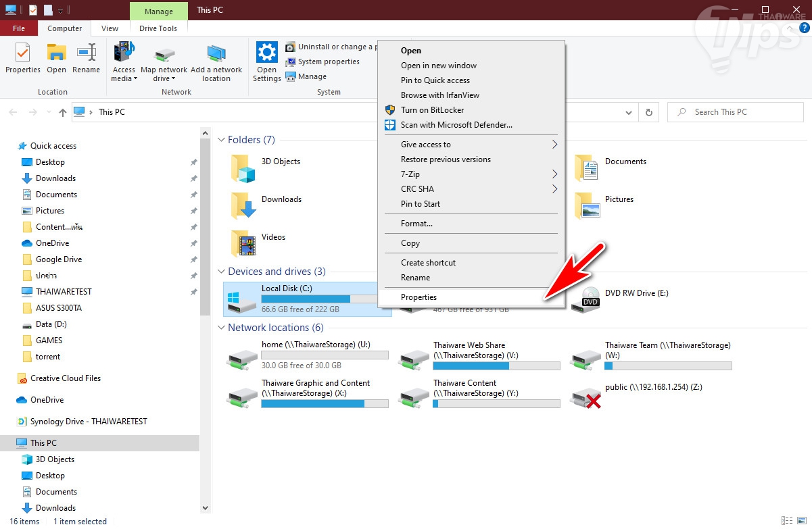Open OneDrive under Quick access
This screenshot has width=812, height=529.
45,243
